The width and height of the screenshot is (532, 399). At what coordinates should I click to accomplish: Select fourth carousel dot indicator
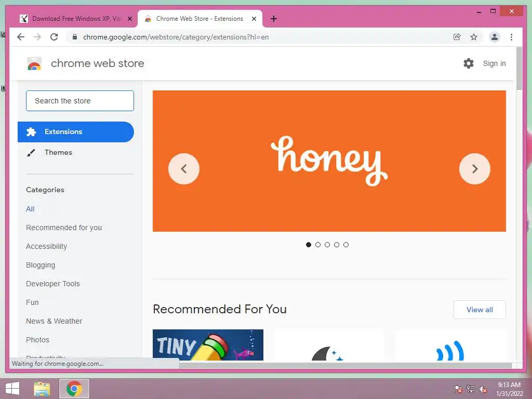[x=337, y=245]
